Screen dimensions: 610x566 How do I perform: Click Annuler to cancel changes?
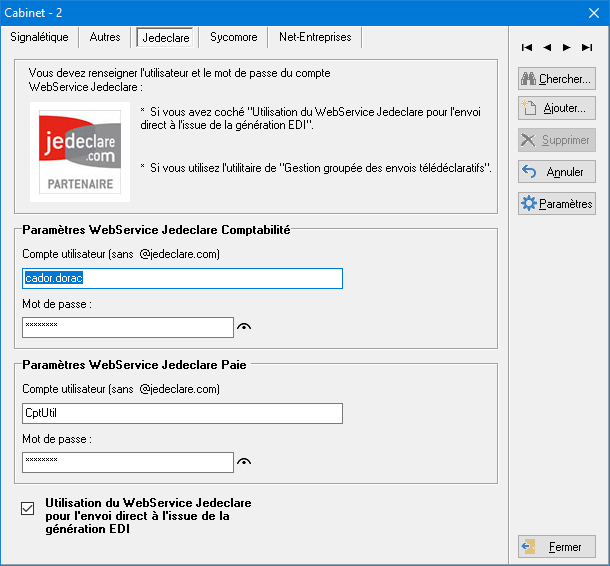pos(557,172)
